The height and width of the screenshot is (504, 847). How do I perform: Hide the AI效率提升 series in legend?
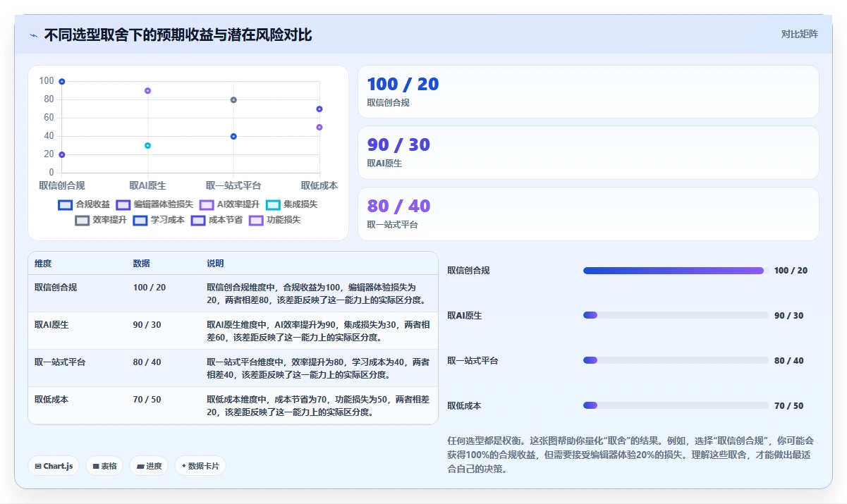229,204
